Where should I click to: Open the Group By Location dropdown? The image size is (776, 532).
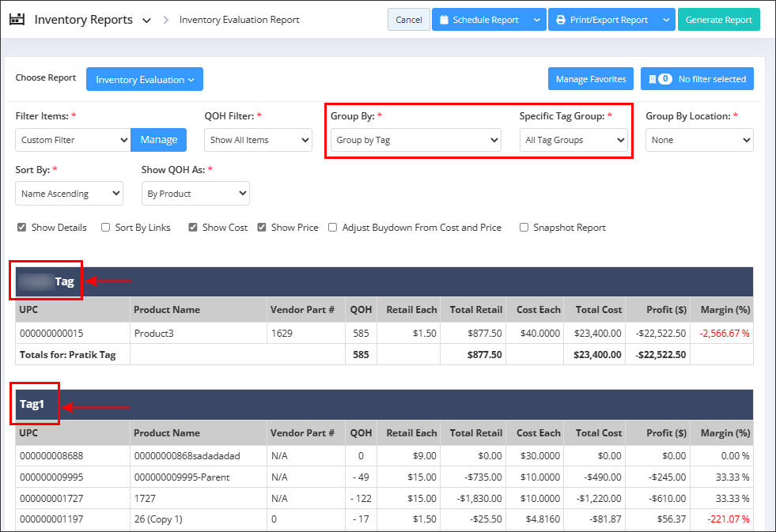pos(699,140)
